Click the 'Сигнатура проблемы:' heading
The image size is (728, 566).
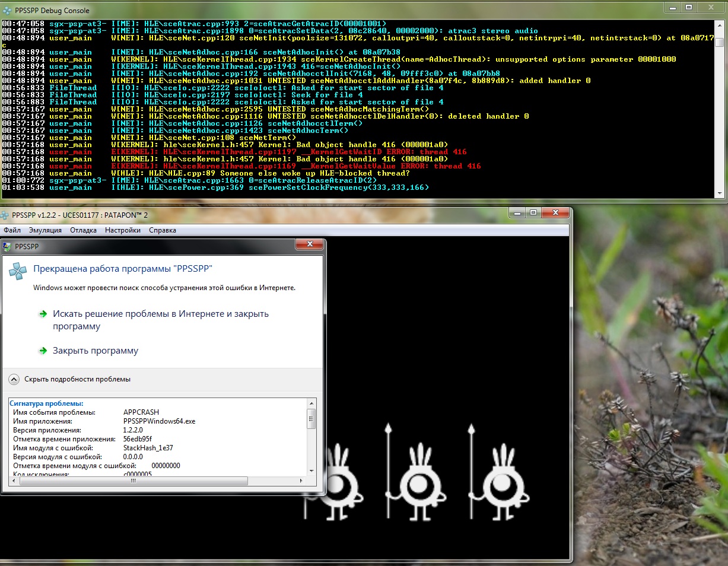coord(46,403)
